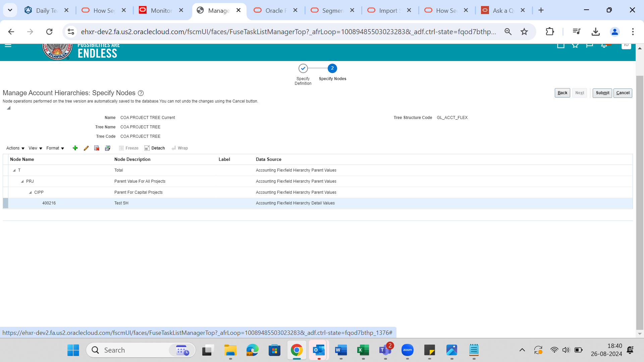Edit selected node with pencil icon

tap(86, 148)
